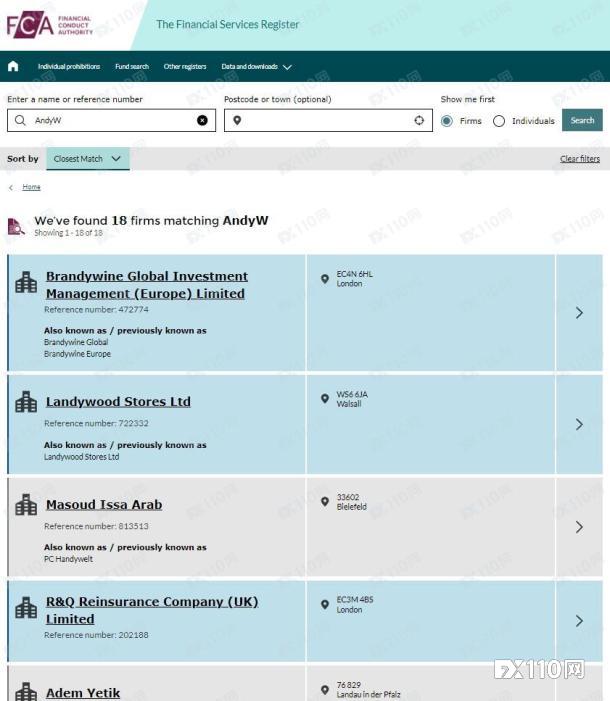The width and height of the screenshot is (610, 701).
Task: Select the Individuals radio button
Action: coord(499,121)
